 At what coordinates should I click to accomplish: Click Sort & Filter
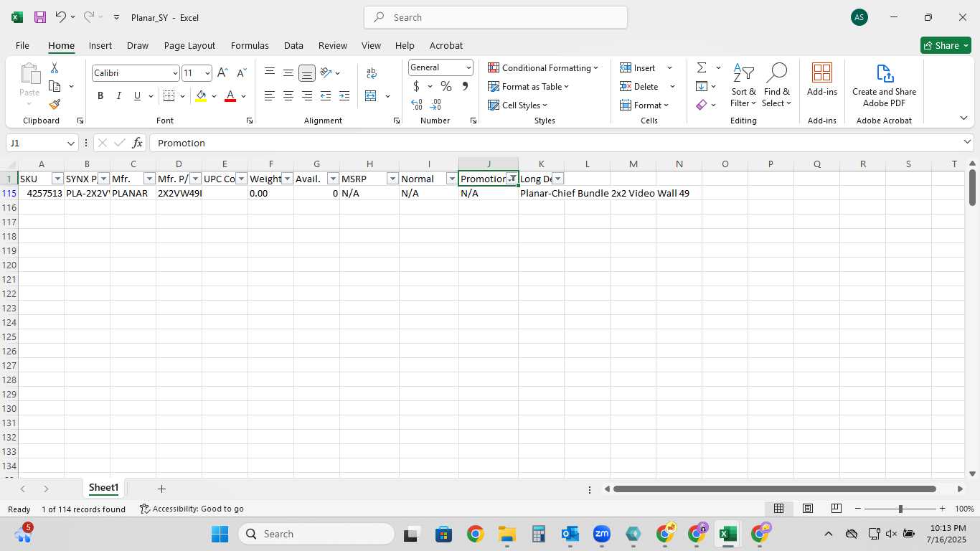point(743,85)
